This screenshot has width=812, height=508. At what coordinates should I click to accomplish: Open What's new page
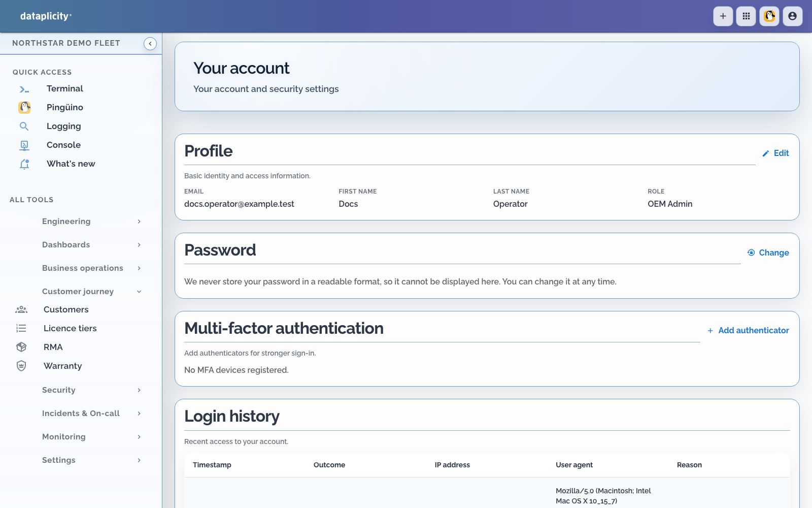coord(71,164)
